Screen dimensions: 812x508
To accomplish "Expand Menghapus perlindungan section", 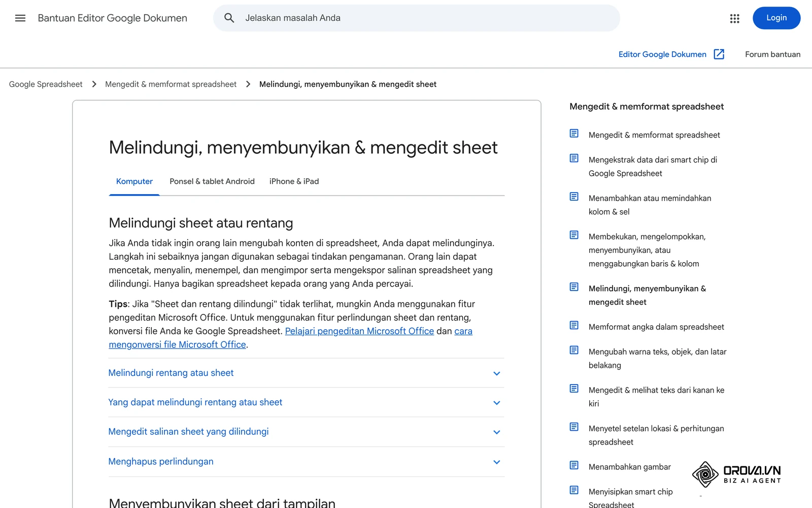I will pos(306,462).
